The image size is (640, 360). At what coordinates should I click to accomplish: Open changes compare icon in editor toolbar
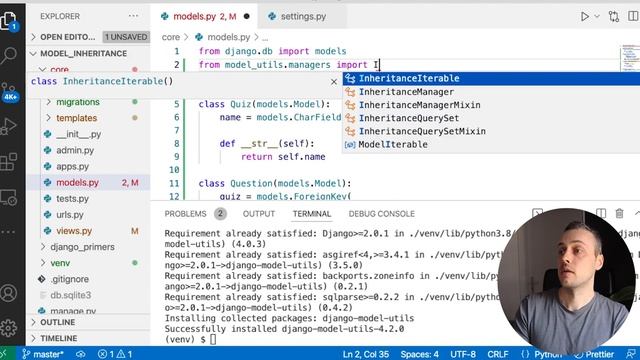(x=614, y=16)
